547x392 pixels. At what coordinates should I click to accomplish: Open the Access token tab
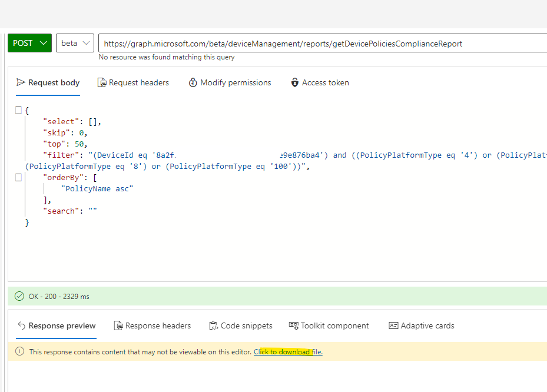click(320, 82)
